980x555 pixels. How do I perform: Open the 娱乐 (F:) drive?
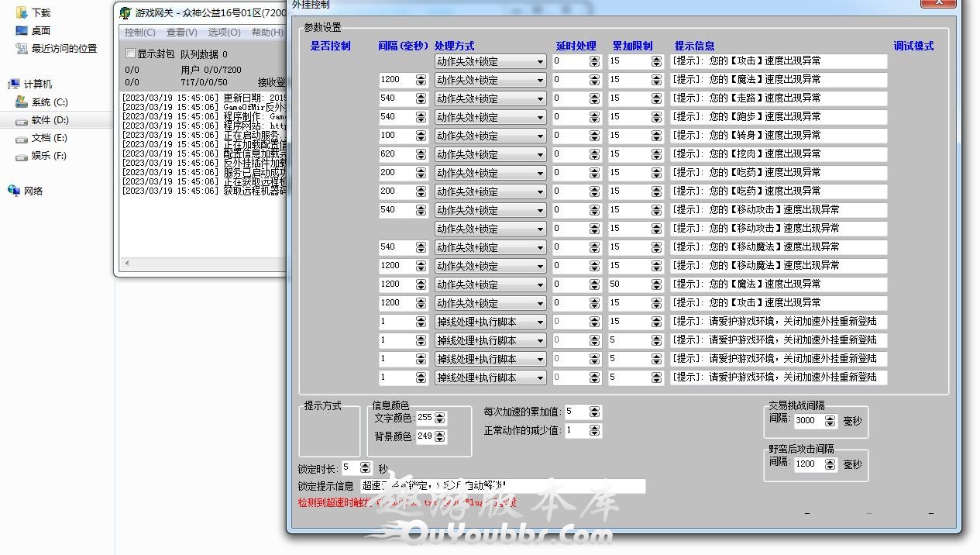pyautogui.click(x=49, y=155)
